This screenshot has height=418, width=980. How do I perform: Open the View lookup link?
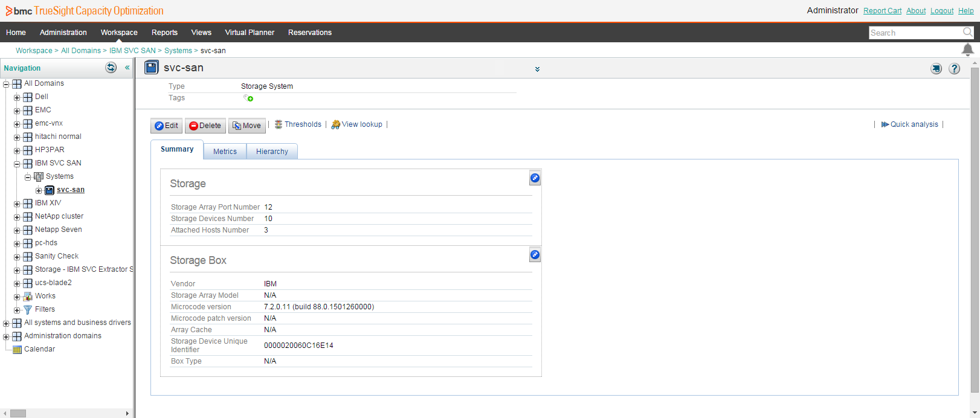point(356,124)
